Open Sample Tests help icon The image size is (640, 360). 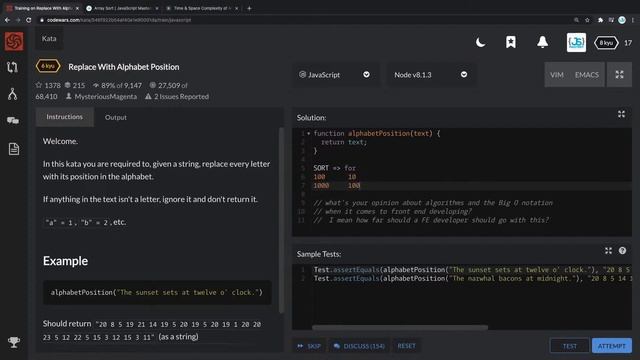coord(622,251)
